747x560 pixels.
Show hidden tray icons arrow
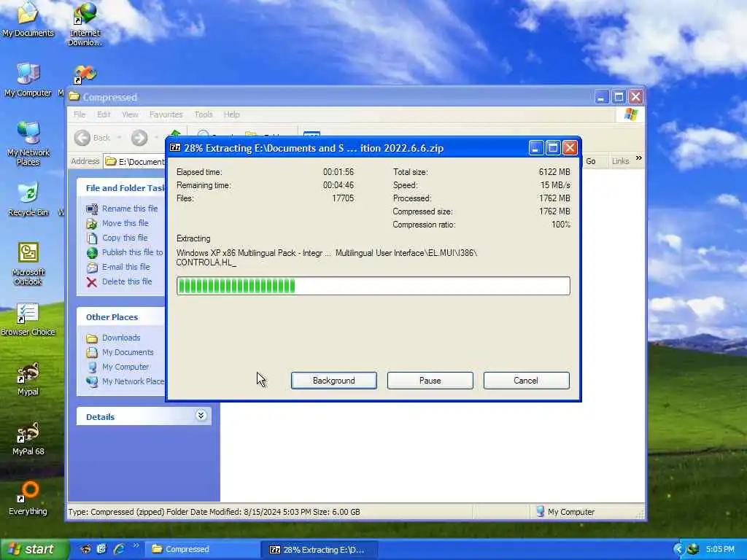point(678,550)
